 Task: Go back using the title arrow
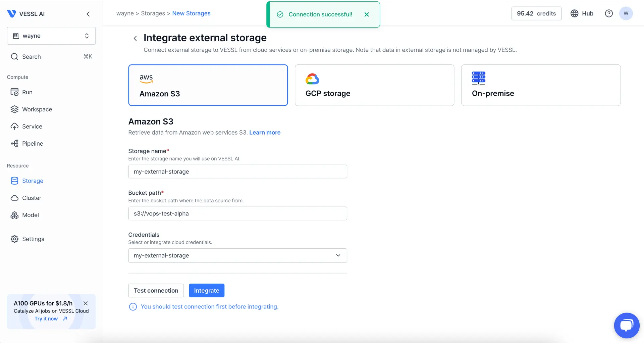[x=135, y=38]
